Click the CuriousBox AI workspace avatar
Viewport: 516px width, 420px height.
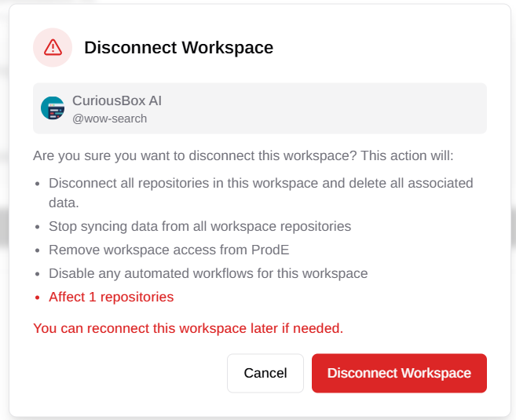pyautogui.click(x=53, y=108)
